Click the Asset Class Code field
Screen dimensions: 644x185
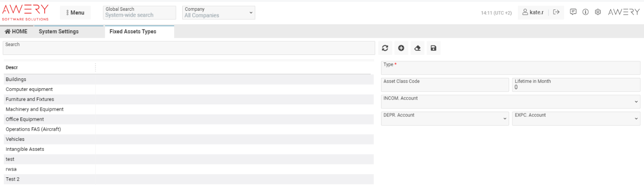tap(445, 85)
